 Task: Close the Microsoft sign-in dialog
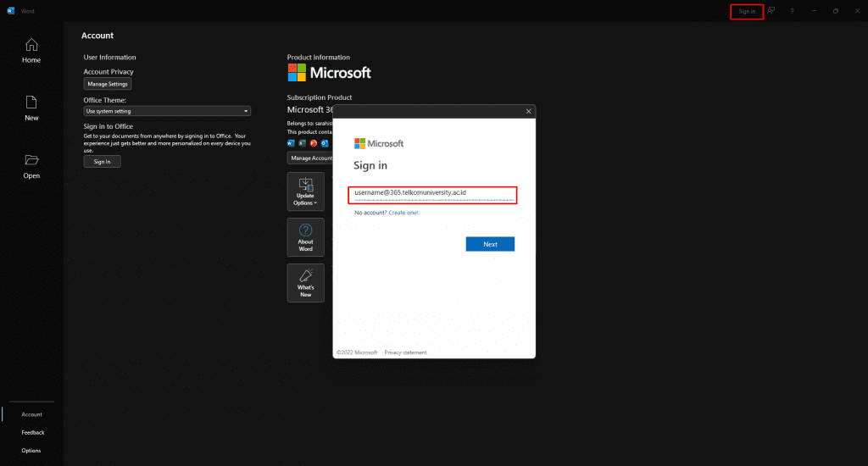[x=529, y=111]
